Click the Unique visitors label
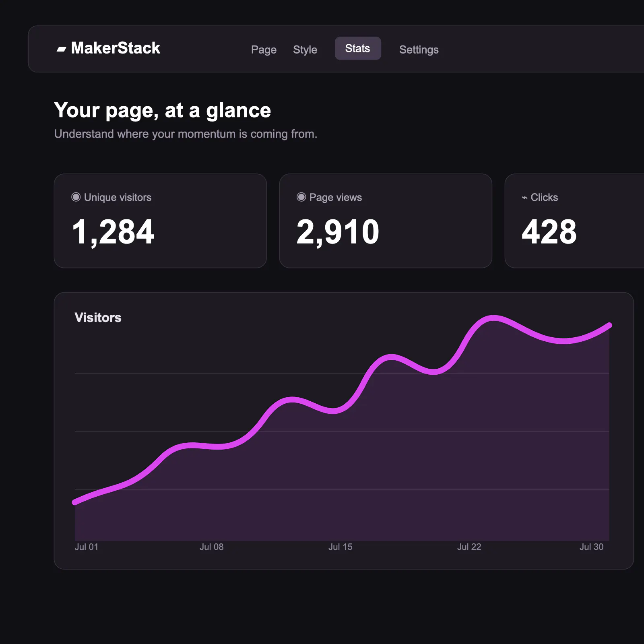The height and width of the screenshot is (644, 644). point(118,197)
